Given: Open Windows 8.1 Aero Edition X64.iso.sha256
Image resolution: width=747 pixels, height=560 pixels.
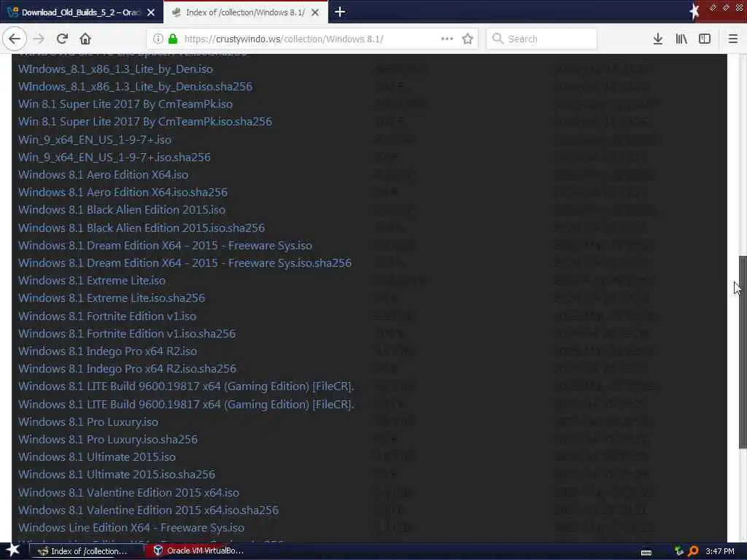Looking at the screenshot, I should (x=123, y=192).
